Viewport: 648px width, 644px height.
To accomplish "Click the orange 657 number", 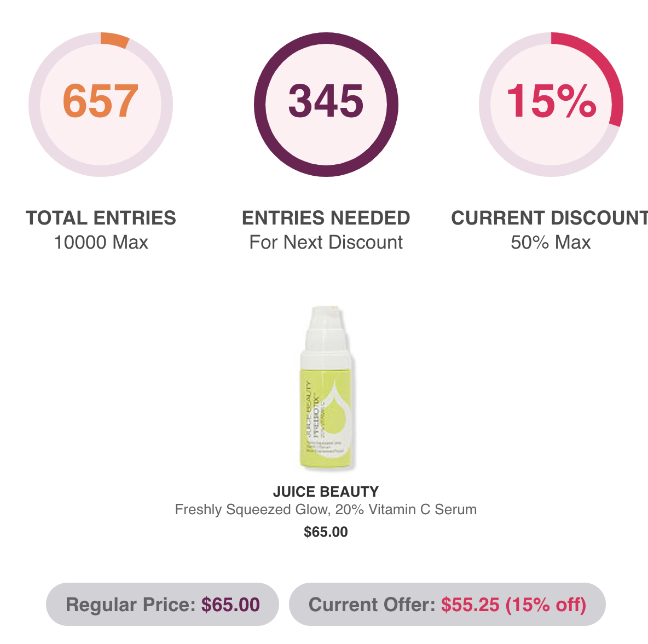I will (x=100, y=101).
